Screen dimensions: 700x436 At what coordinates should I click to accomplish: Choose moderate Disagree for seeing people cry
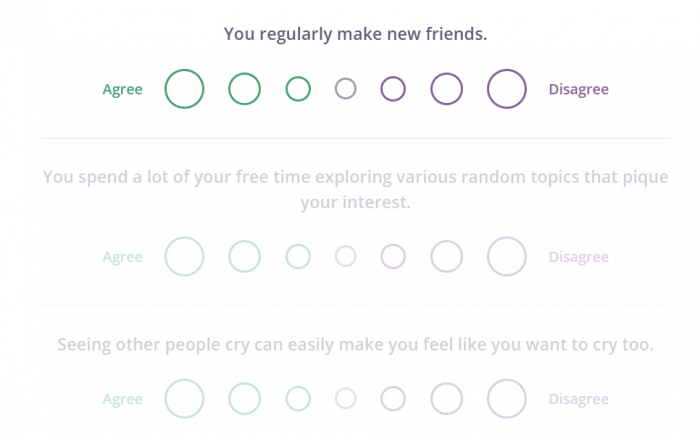click(x=446, y=399)
